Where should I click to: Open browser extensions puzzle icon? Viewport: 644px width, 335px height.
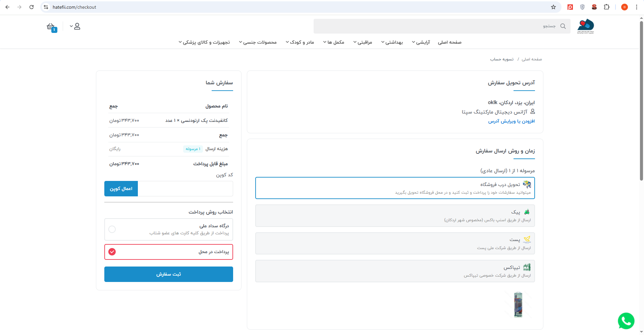click(606, 7)
